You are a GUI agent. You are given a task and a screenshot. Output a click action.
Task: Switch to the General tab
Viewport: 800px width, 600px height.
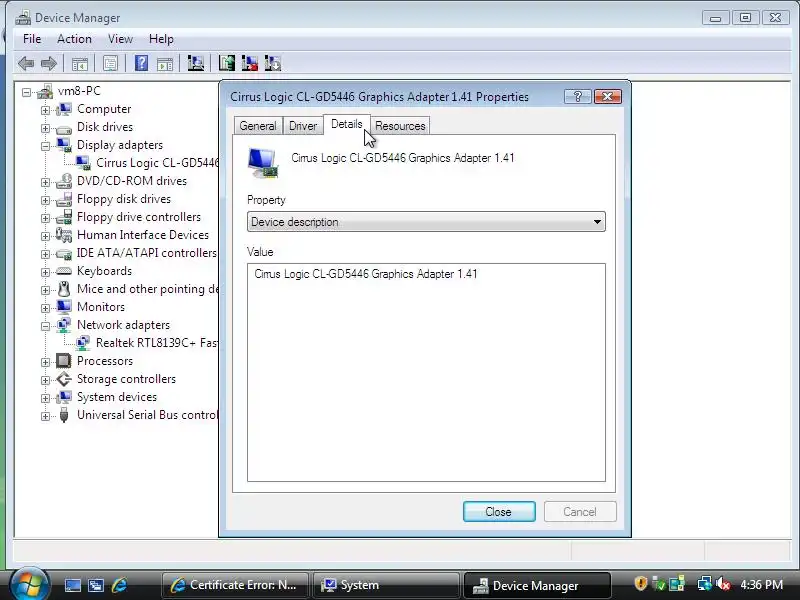pyautogui.click(x=258, y=126)
